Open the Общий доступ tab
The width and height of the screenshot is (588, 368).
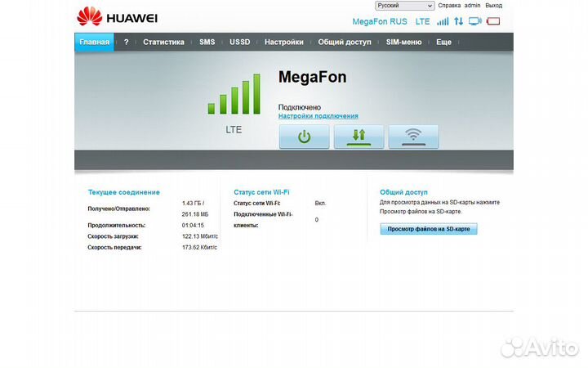(345, 42)
